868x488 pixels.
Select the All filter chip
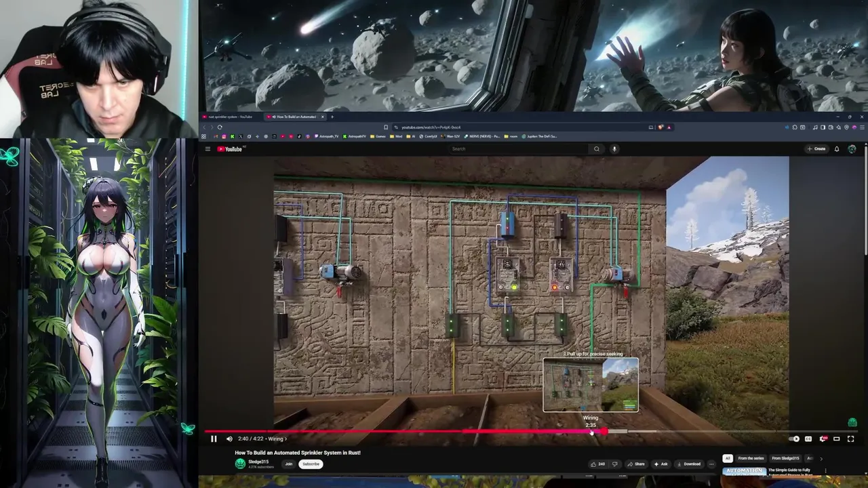coord(728,458)
